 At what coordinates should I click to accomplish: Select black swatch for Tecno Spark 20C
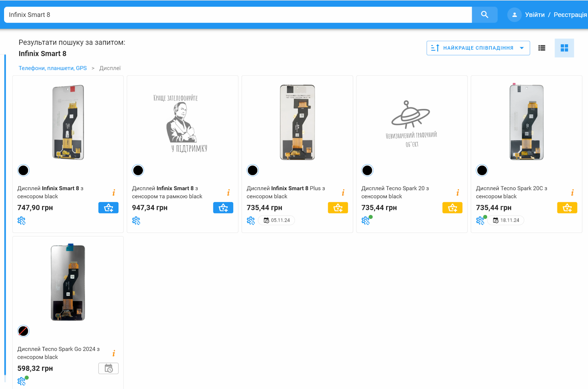pyautogui.click(x=482, y=170)
